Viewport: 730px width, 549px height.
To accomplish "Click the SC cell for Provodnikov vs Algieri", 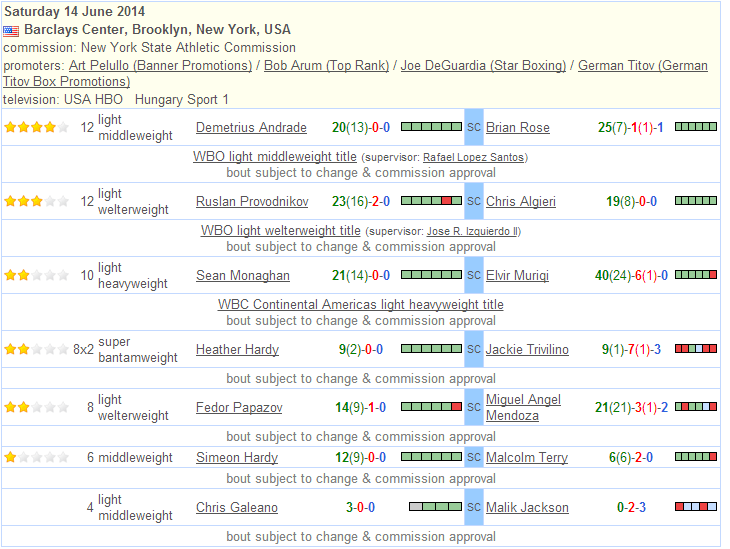I will click(474, 201).
